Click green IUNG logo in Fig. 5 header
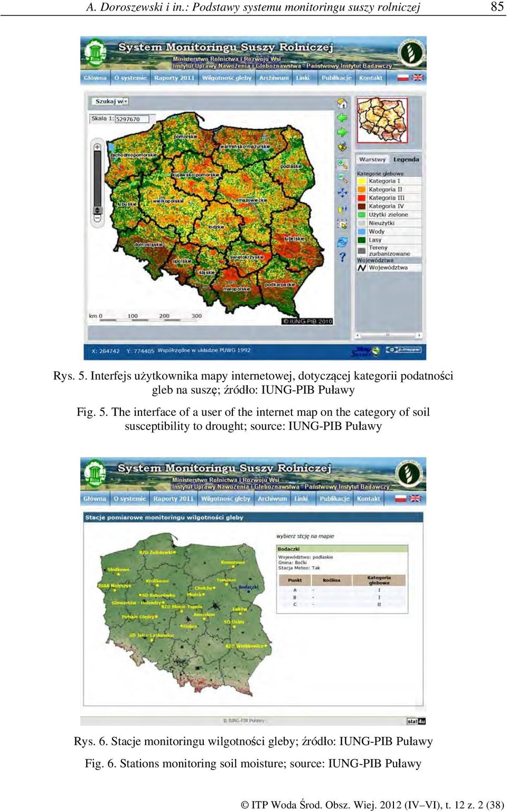Viewport: 507px width, 812px height. click(95, 52)
